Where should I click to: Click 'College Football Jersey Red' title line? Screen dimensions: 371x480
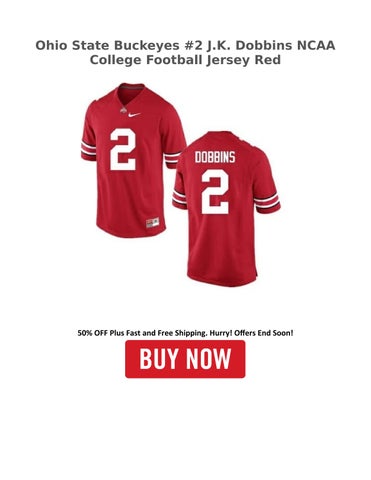coord(185,60)
